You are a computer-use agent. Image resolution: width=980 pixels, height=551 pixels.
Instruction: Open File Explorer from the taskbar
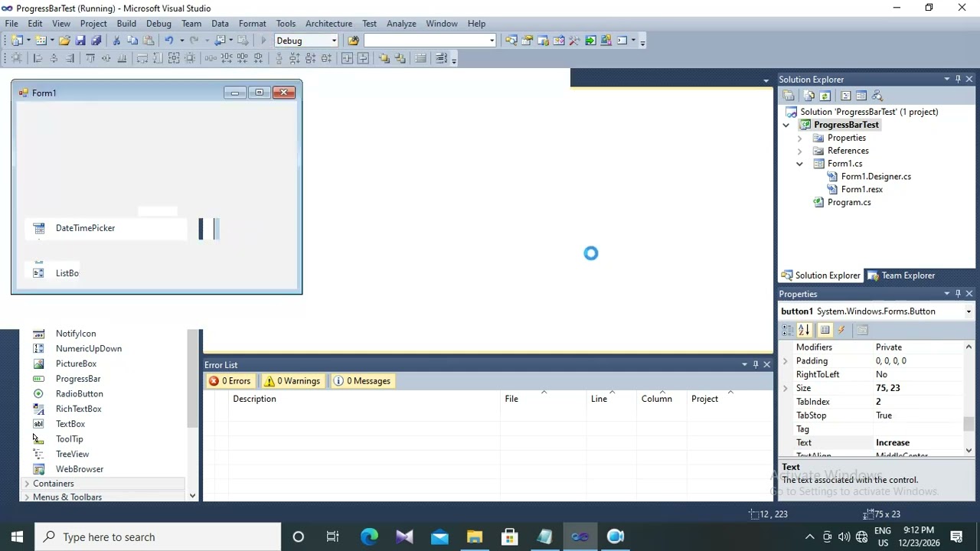point(475,536)
